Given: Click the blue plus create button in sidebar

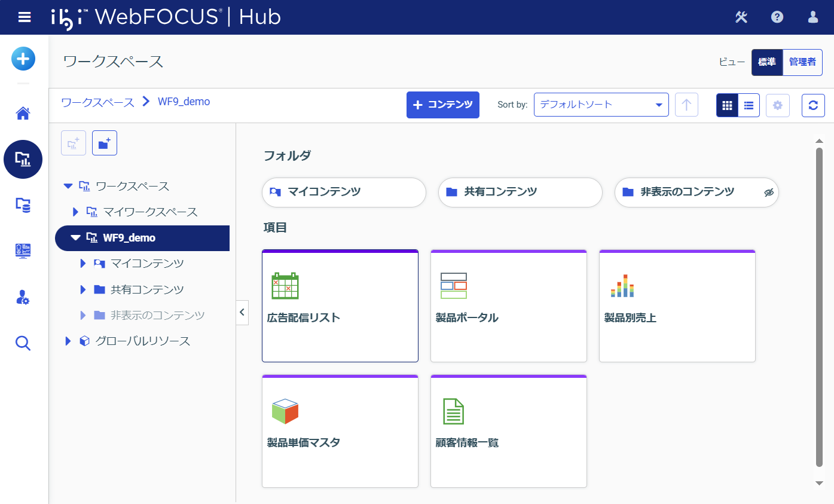Looking at the screenshot, I should (x=23, y=59).
